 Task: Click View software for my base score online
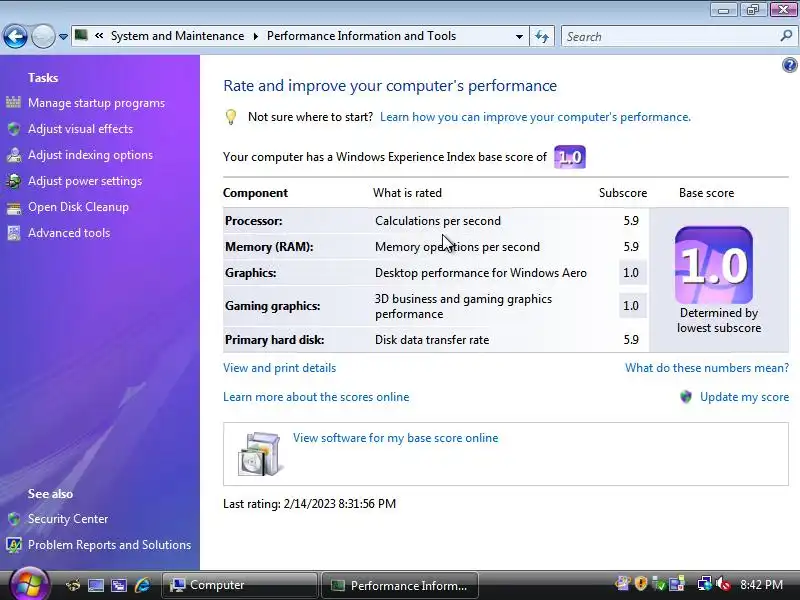tap(395, 438)
